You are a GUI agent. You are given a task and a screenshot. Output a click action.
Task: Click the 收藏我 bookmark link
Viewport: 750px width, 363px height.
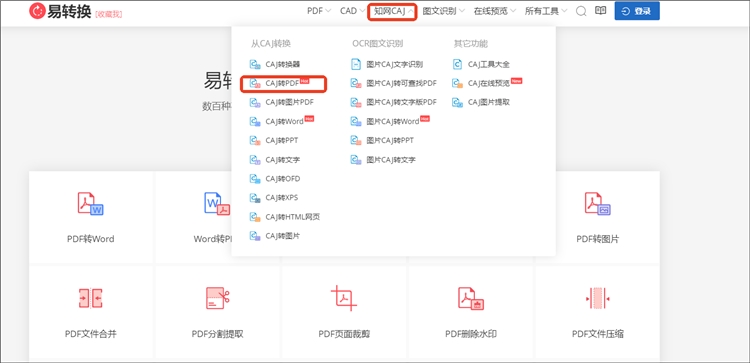pyautogui.click(x=109, y=14)
